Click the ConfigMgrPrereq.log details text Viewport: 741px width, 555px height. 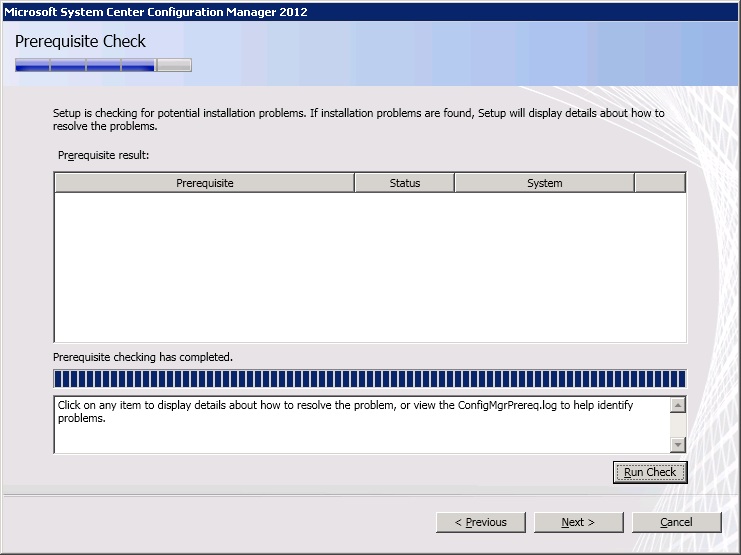[x=345, y=411]
